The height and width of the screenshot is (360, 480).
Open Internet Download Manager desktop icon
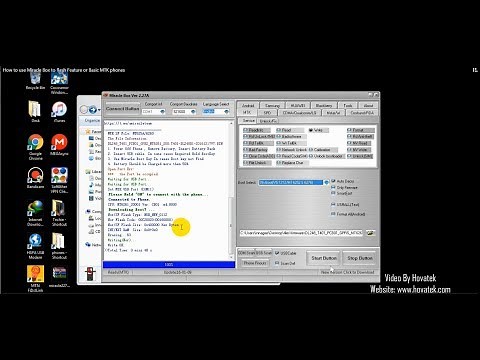(x=35, y=213)
